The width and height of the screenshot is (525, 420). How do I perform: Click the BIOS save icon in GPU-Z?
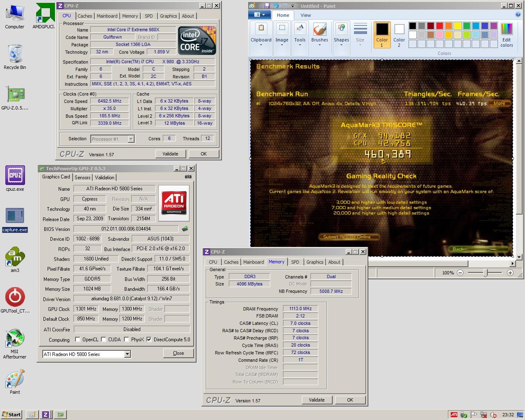(185, 229)
